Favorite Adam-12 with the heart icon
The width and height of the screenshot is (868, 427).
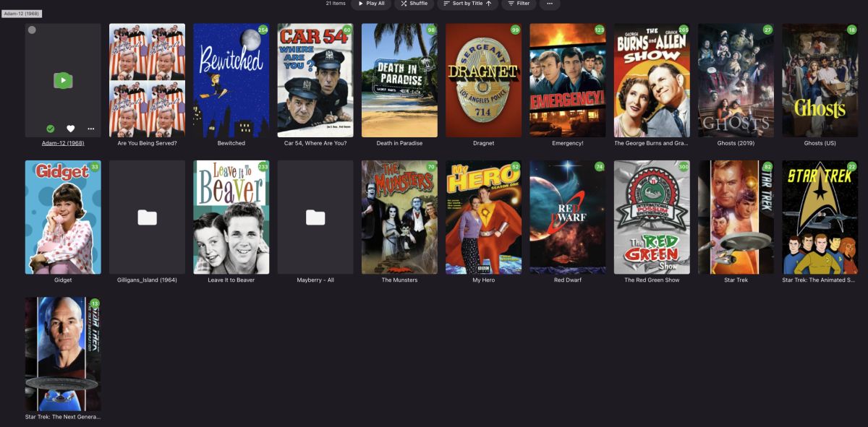pyautogui.click(x=70, y=129)
